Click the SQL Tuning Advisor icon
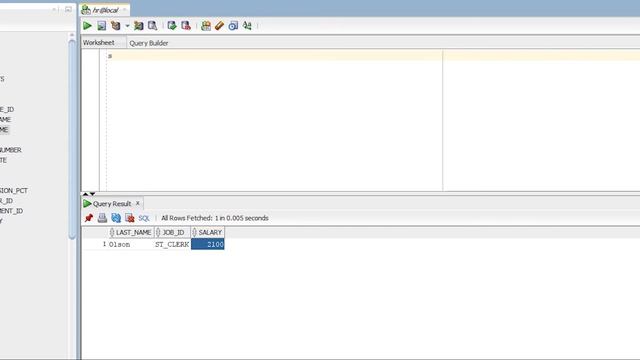This screenshot has height=360, width=640. click(153, 26)
